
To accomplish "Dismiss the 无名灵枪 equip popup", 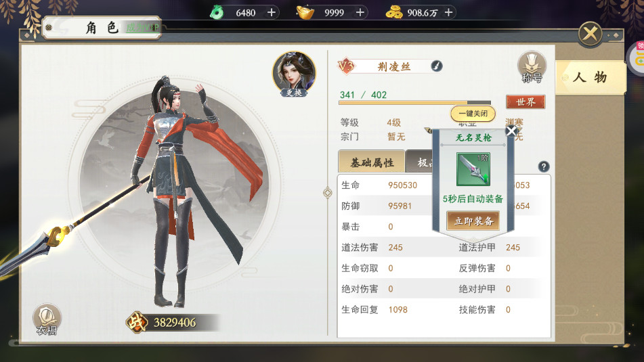I will tap(511, 131).
